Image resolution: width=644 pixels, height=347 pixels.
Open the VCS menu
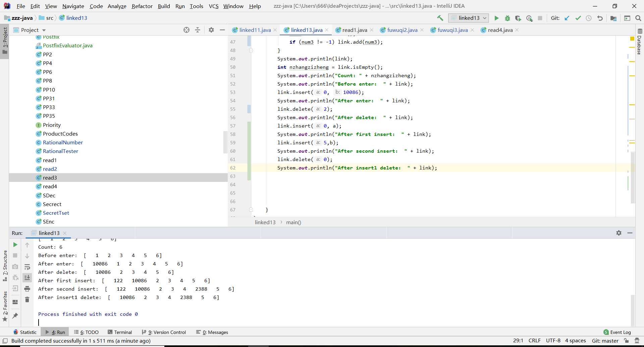pos(214,6)
